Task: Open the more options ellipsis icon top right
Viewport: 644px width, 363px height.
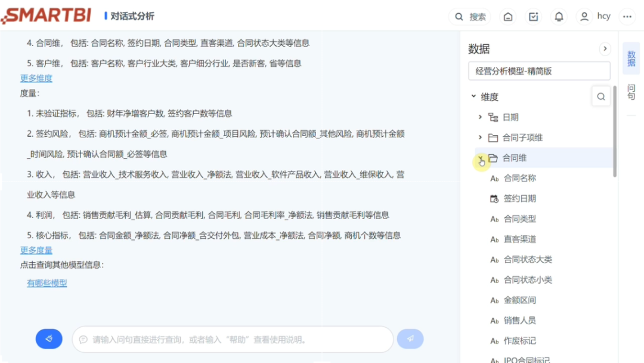Action: (x=628, y=16)
